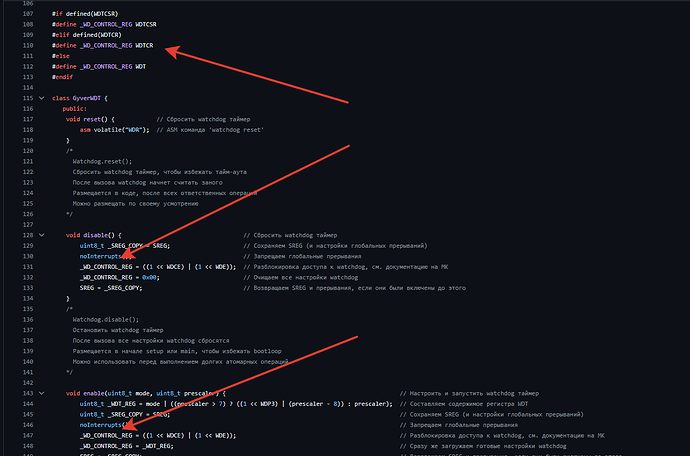Click the 'Watchdog.reset();' comment line

[x=102, y=162]
